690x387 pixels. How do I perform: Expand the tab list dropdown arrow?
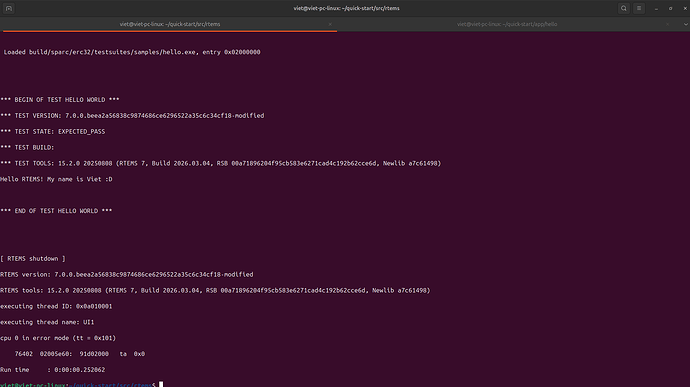tap(685, 24)
